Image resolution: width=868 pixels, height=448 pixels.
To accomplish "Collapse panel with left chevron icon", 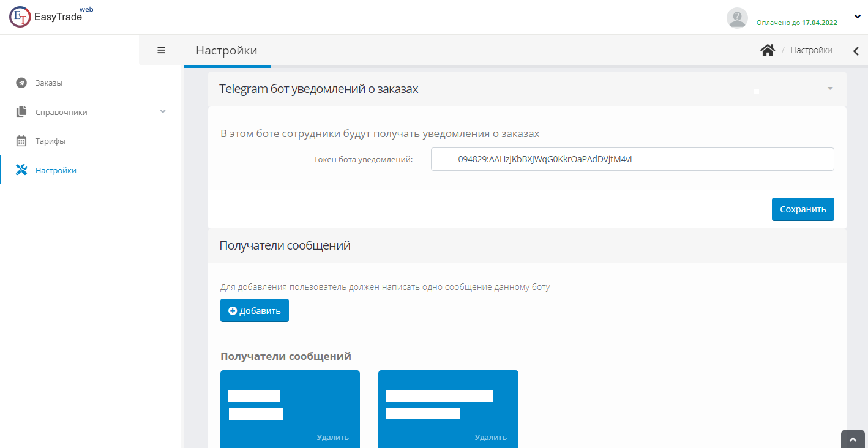I will (x=856, y=51).
